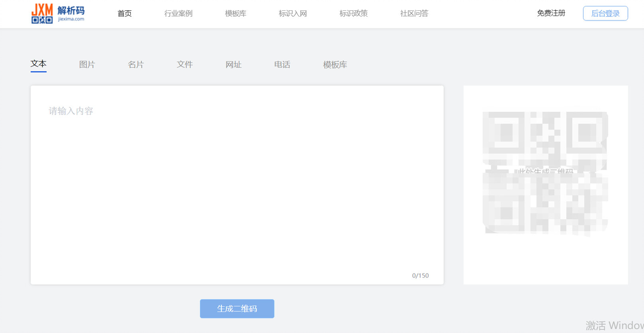Switch to the 图片 tab
This screenshot has height=333, width=644.
pyautogui.click(x=87, y=64)
